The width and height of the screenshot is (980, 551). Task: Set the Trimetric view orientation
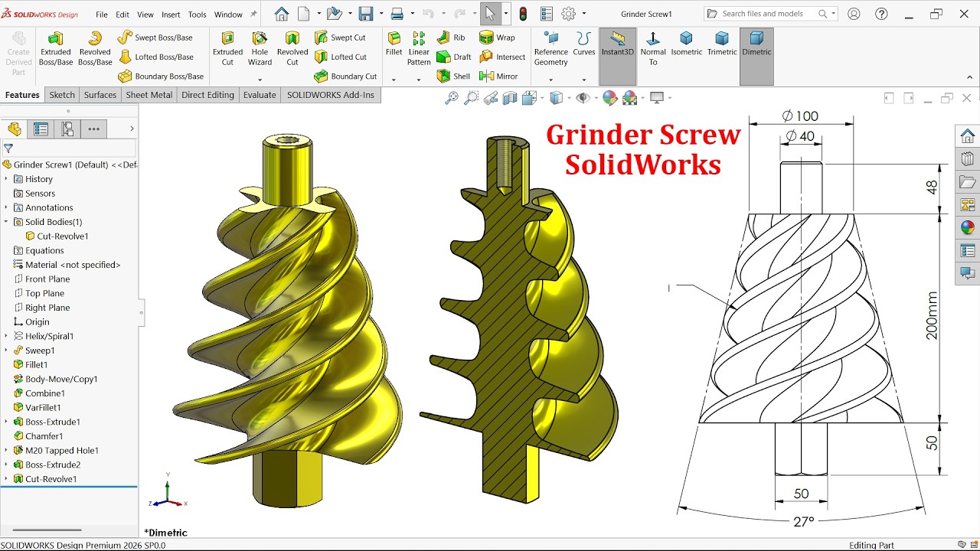722,44
